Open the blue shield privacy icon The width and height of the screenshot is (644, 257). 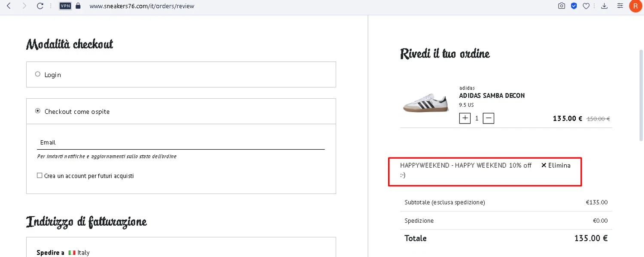coord(574,6)
